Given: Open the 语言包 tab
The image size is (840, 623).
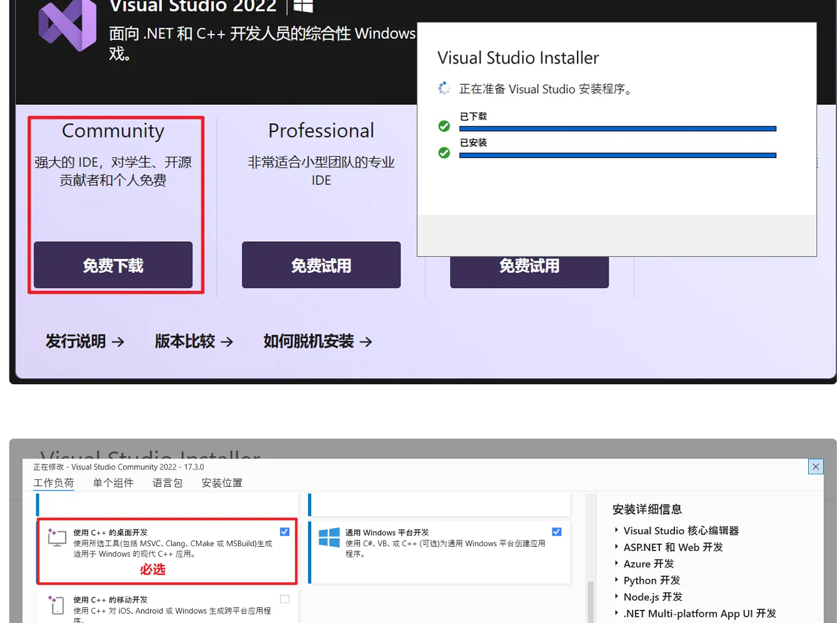Looking at the screenshot, I should coord(167,483).
